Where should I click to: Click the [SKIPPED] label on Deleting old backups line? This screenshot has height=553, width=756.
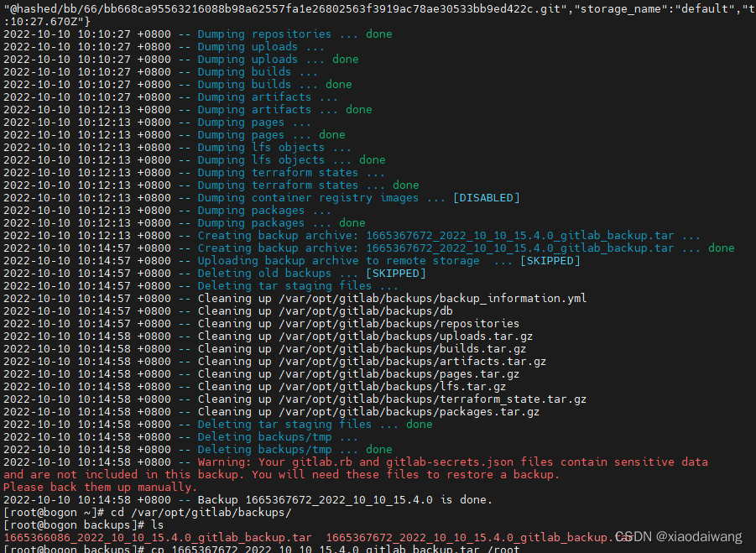[x=396, y=274]
